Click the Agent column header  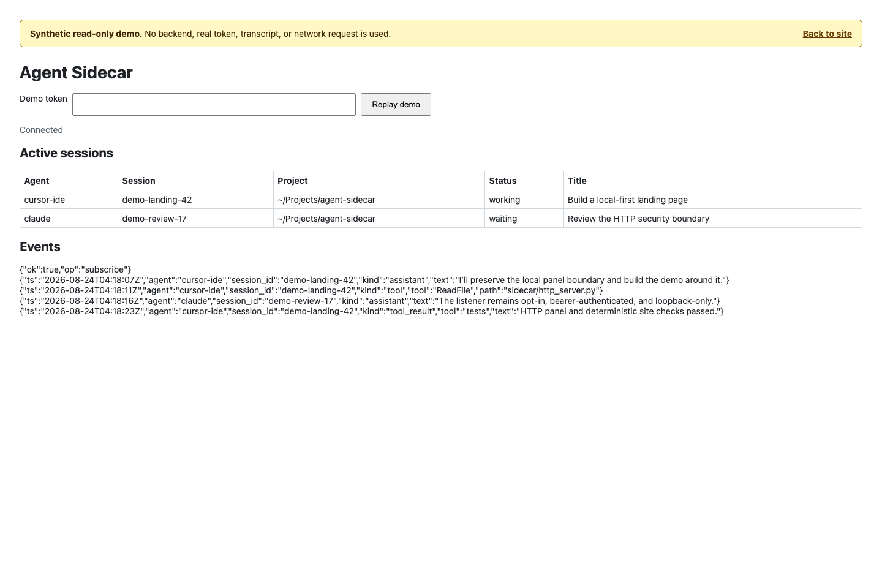(x=69, y=181)
